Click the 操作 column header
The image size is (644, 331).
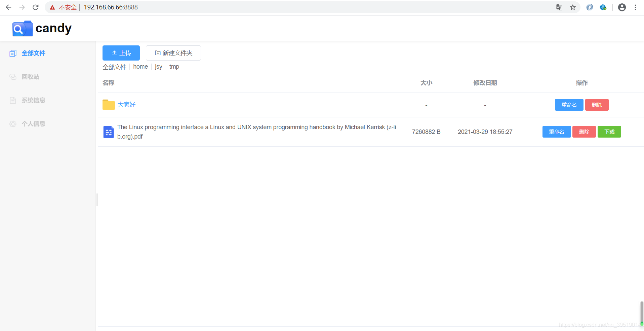[582, 83]
